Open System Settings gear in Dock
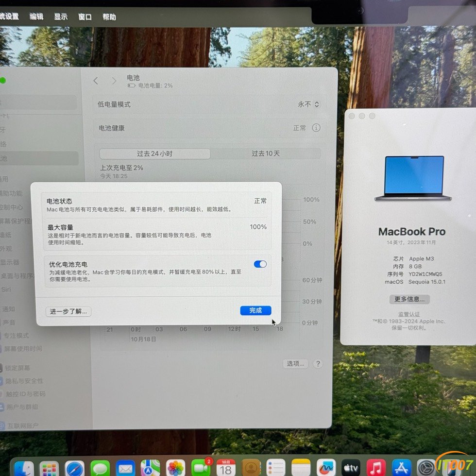This screenshot has width=476, height=476. 426,468
